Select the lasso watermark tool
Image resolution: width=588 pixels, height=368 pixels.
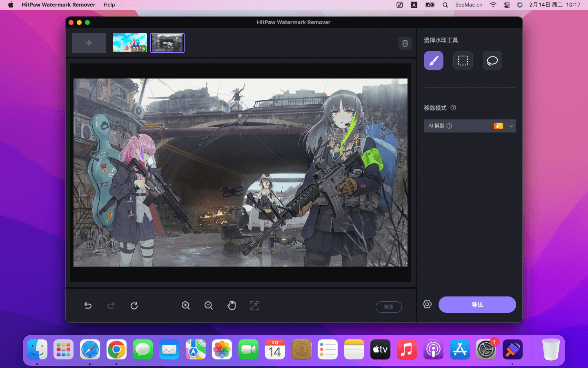click(x=492, y=61)
